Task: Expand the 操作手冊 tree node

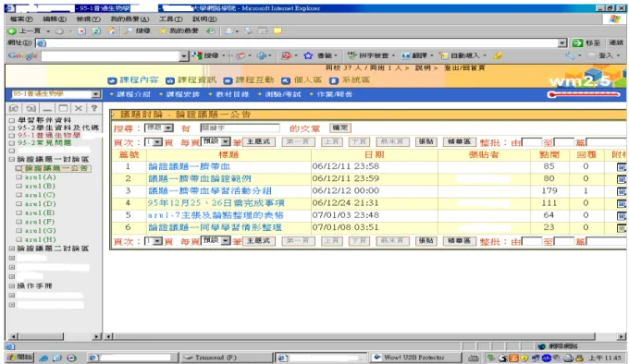Action: pos(12,285)
